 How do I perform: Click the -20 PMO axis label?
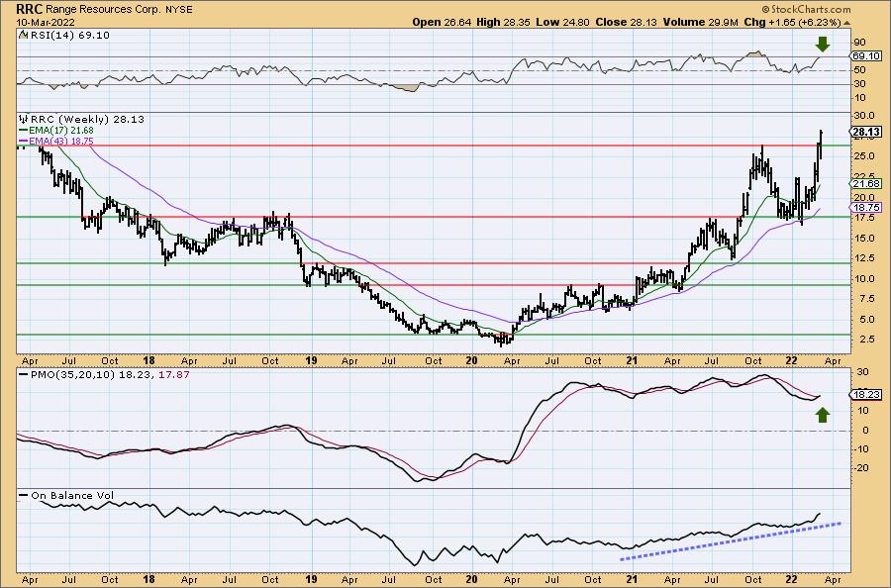click(x=861, y=468)
